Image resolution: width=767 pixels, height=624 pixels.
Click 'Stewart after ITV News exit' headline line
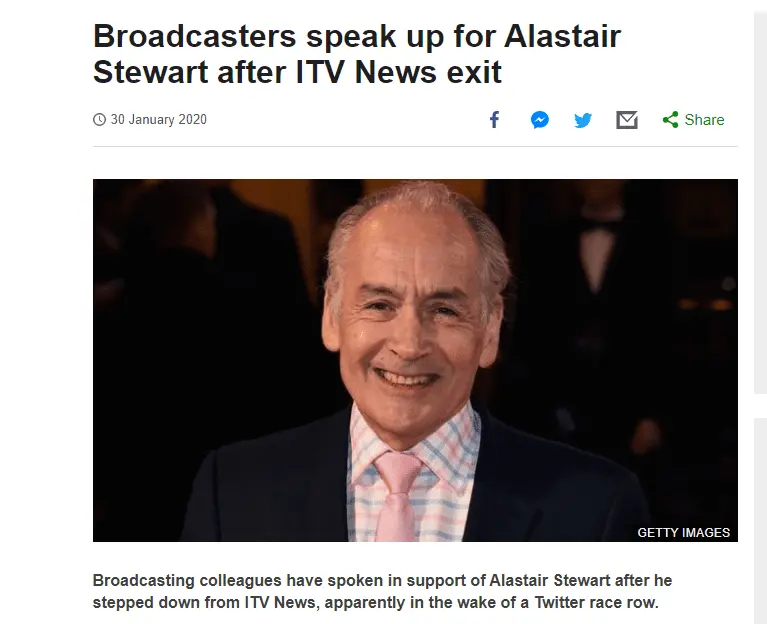point(297,72)
